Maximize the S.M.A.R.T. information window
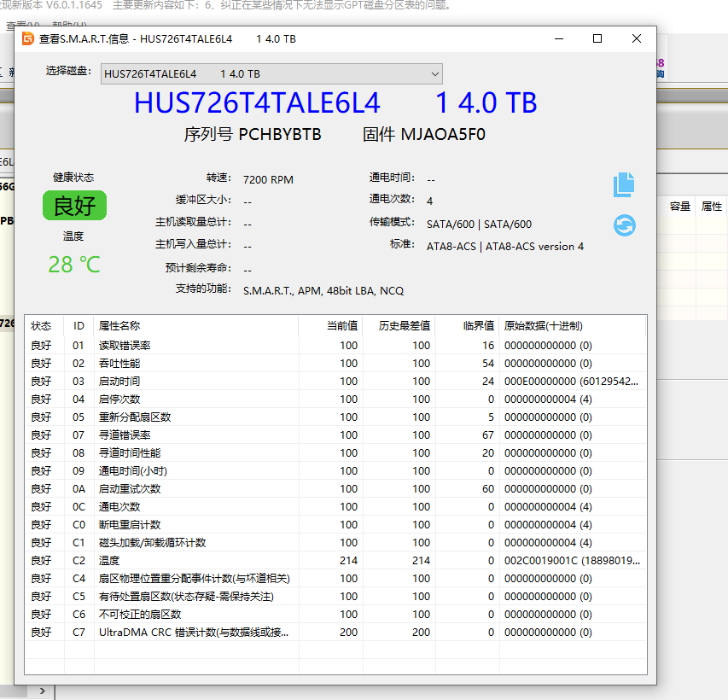The image size is (728, 700). pyautogui.click(x=597, y=39)
